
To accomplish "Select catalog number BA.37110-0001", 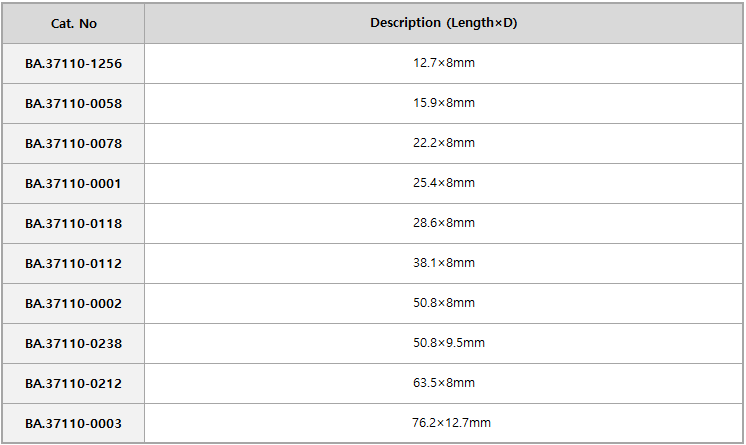I will coord(74,184).
